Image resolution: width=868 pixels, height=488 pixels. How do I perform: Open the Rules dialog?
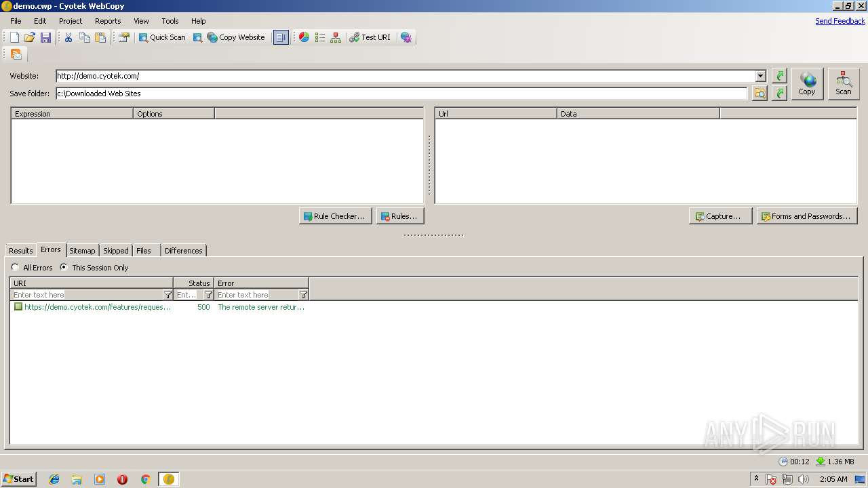coord(400,216)
